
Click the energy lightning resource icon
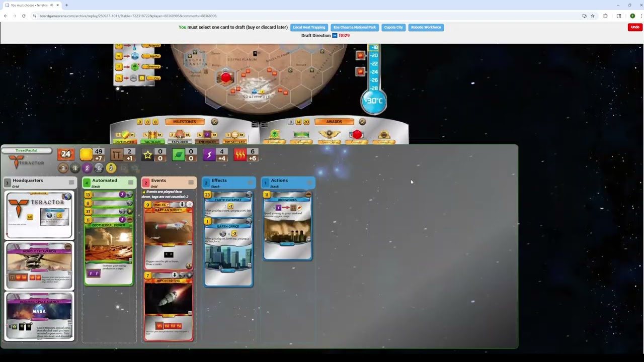(209, 155)
